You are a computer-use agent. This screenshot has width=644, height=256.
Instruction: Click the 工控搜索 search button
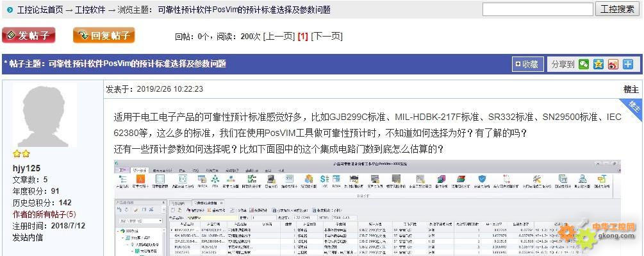click(617, 9)
